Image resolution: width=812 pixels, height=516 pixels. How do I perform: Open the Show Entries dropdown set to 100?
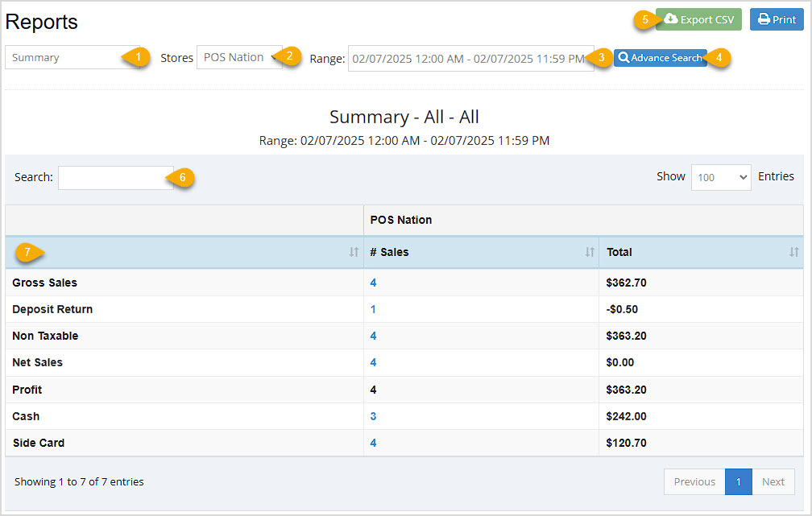pos(720,176)
